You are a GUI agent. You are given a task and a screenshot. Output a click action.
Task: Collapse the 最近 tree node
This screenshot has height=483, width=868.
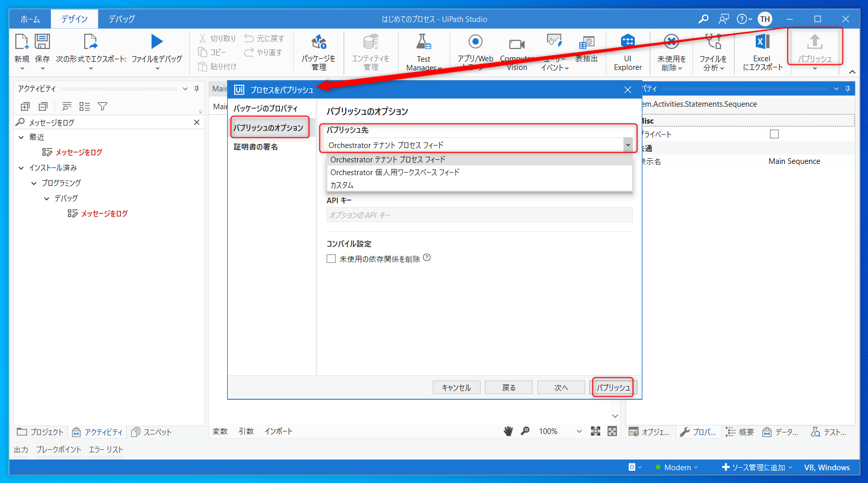click(x=21, y=137)
